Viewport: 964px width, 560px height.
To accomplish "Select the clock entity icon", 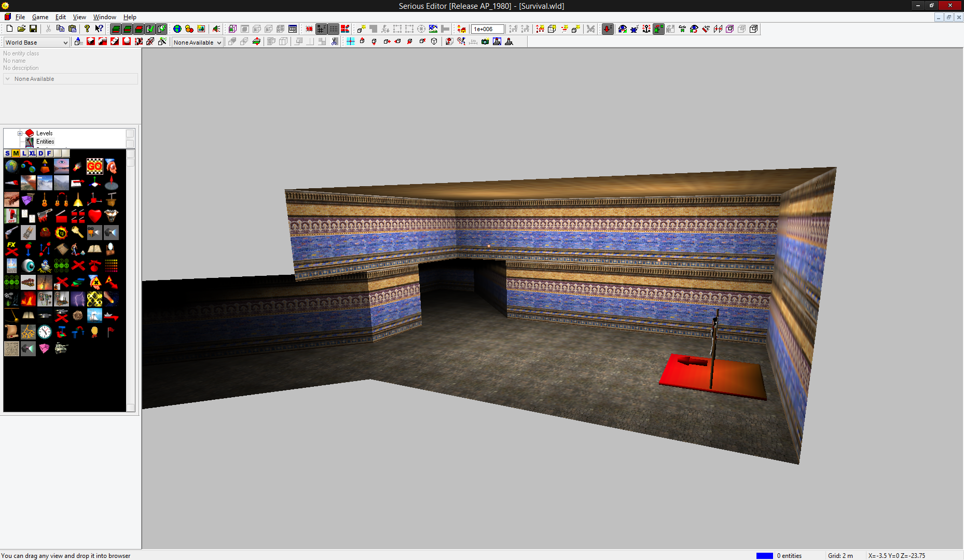I will click(x=45, y=332).
